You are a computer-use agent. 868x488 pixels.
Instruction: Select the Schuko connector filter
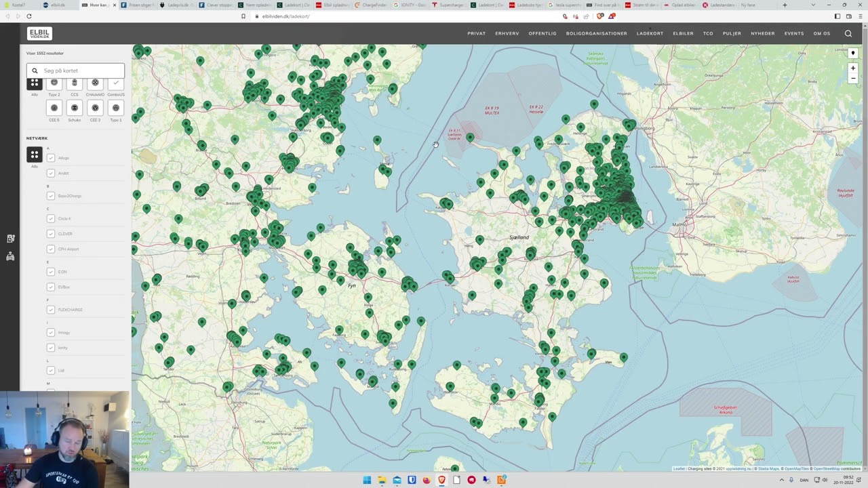pyautogui.click(x=75, y=108)
